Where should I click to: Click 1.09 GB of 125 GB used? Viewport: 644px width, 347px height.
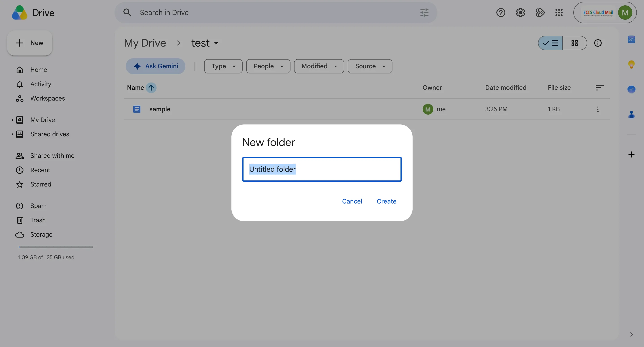point(46,257)
